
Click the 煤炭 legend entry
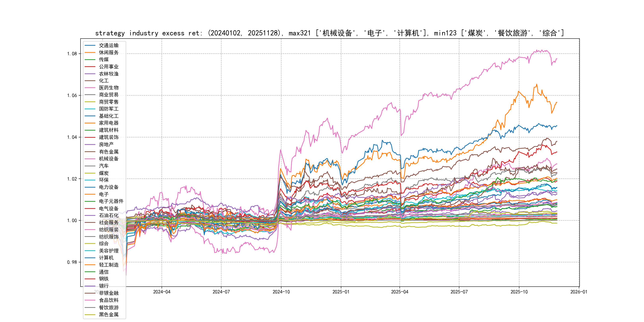(x=104, y=173)
